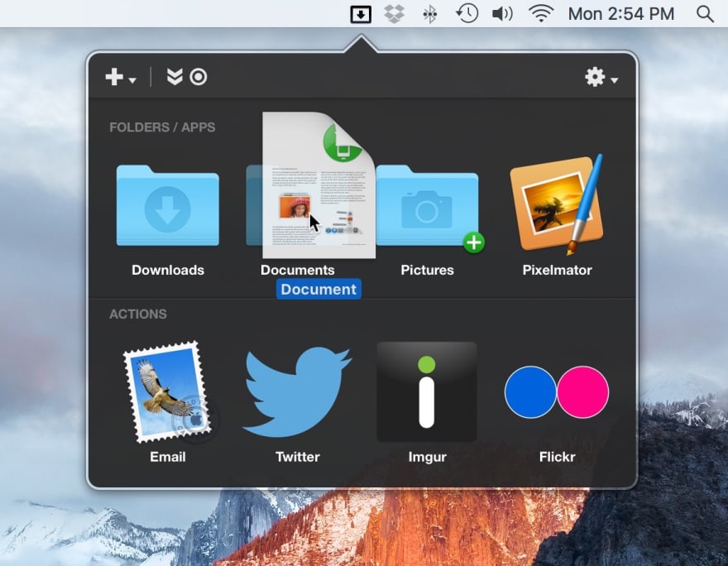Click the dragged Document thumbnail
Screen dimensions: 728x566
click(318, 185)
